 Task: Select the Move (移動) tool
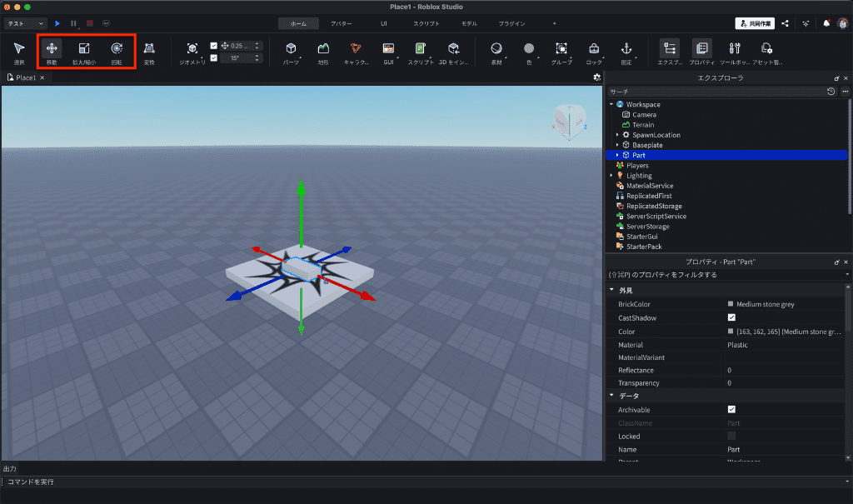(x=52, y=50)
